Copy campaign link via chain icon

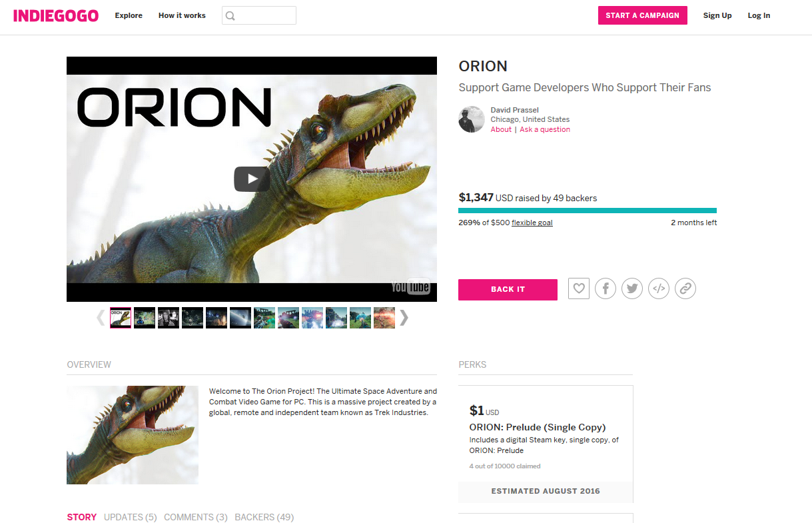coord(685,288)
